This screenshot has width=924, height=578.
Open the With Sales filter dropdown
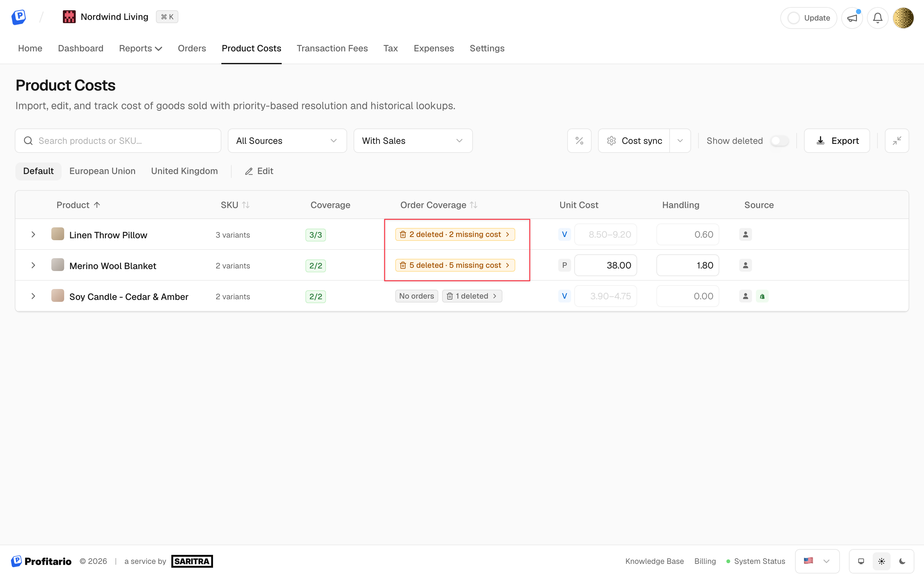(413, 141)
